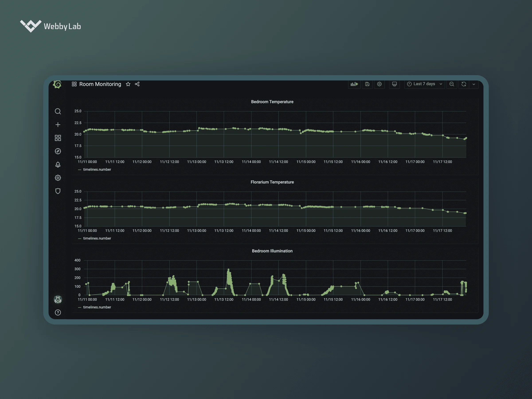The image size is (532, 399).
Task: Open Search in the sidebar
Action: (58, 111)
